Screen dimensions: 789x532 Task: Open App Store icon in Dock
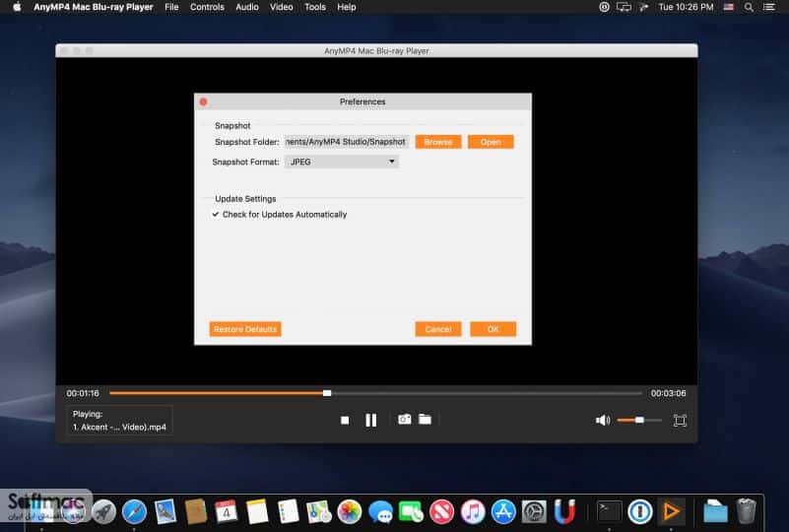503,512
